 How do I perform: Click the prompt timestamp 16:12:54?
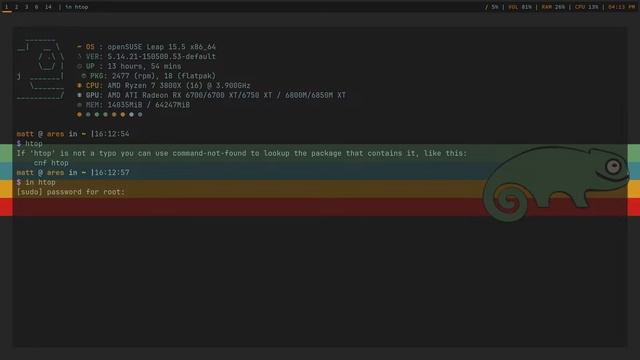tap(112, 134)
